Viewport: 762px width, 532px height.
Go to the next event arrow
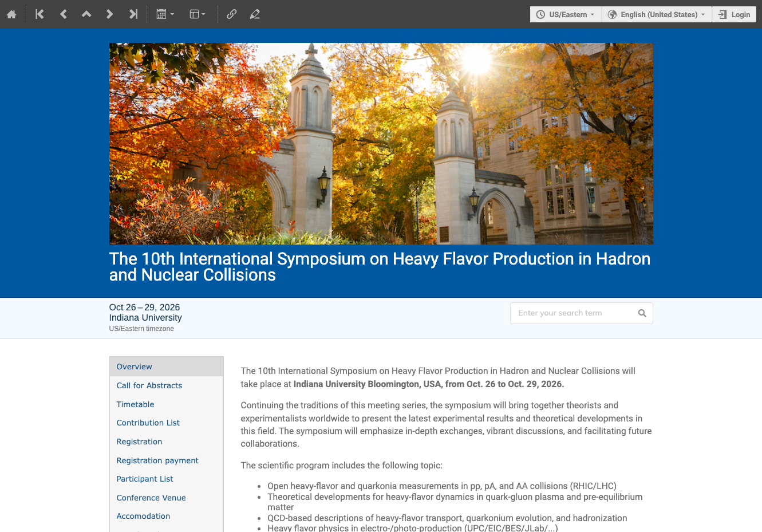coord(109,14)
